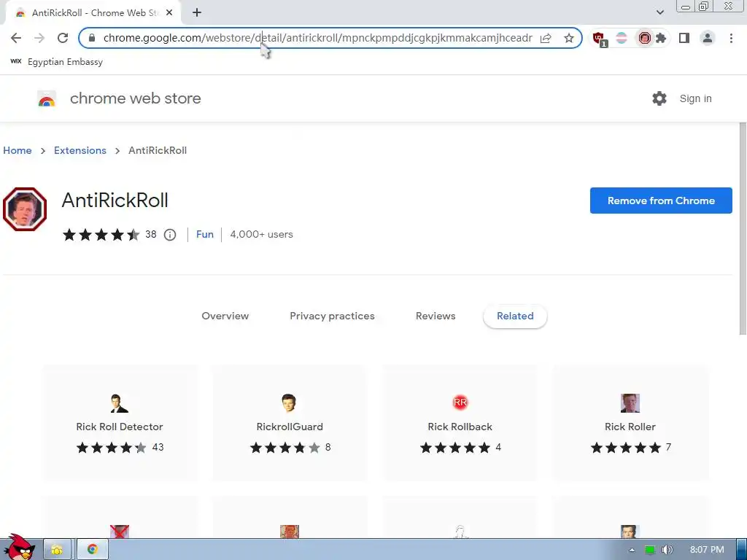Viewport: 747px width, 560px height.
Task: Click the Chrome Web Store rainbow logo
Action: click(47, 98)
